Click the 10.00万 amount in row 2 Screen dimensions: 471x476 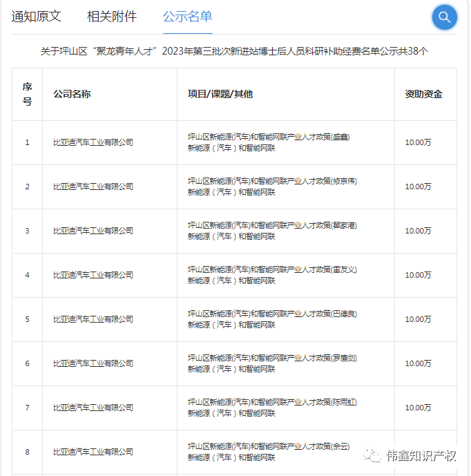pyautogui.click(x=418, y=187)
